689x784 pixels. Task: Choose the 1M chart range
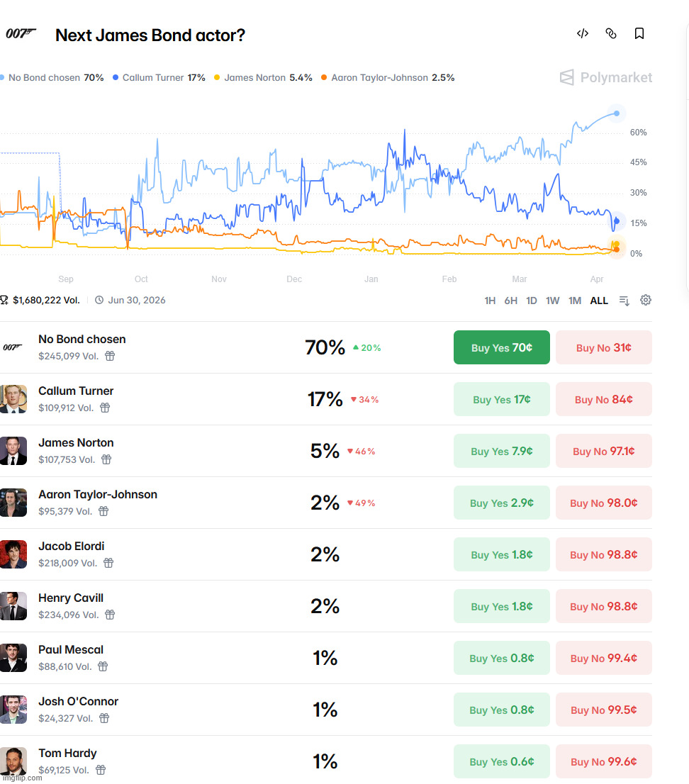coord(575,301)
